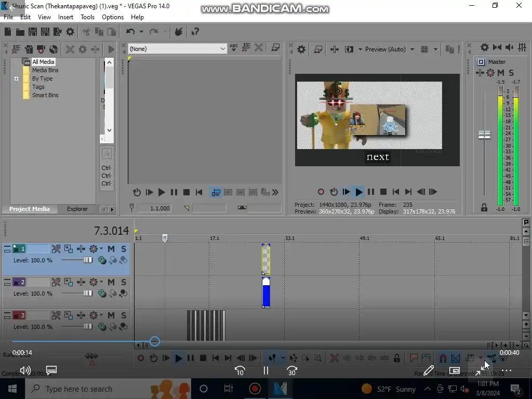Toggle Master bus Mute M button
Image resolution: width=532 pixels, height=399 pixels.
click(501, 73)
